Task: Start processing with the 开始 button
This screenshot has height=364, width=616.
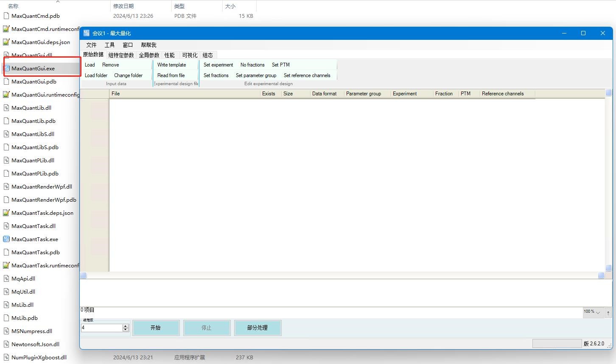Action: pyautogui.click(x=156, y=328)
